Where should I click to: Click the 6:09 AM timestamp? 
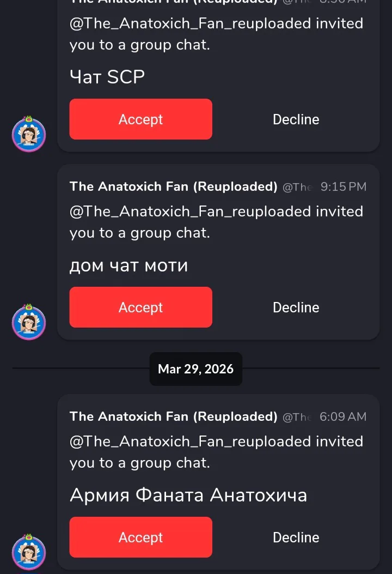pyautogui.click(x=343, y=416)
